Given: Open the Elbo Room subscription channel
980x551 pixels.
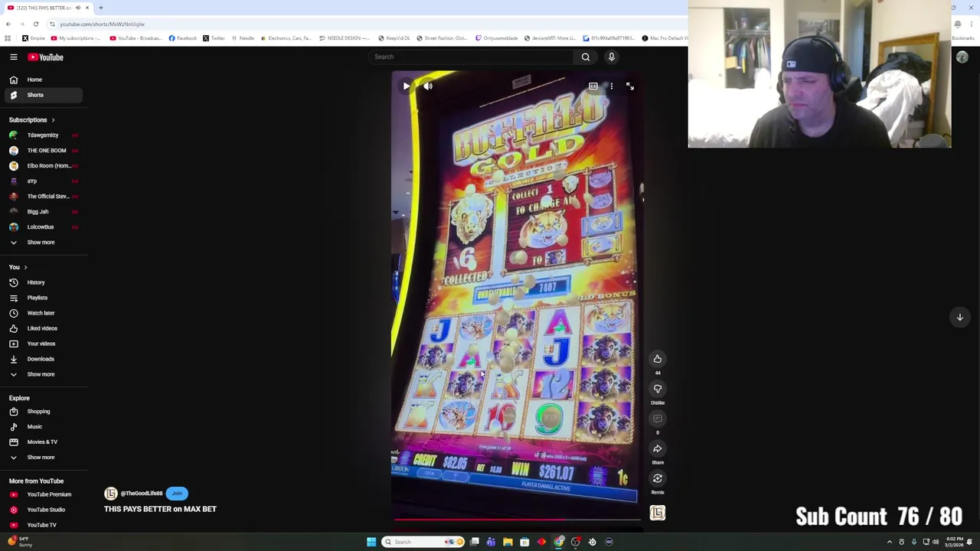Looking at the screenshot, I should tap(42, 166).
